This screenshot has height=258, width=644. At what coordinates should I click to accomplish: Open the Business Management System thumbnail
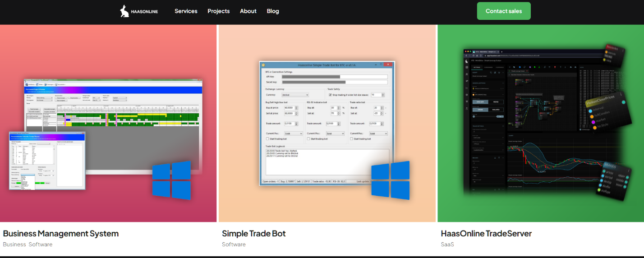(108, 123)
